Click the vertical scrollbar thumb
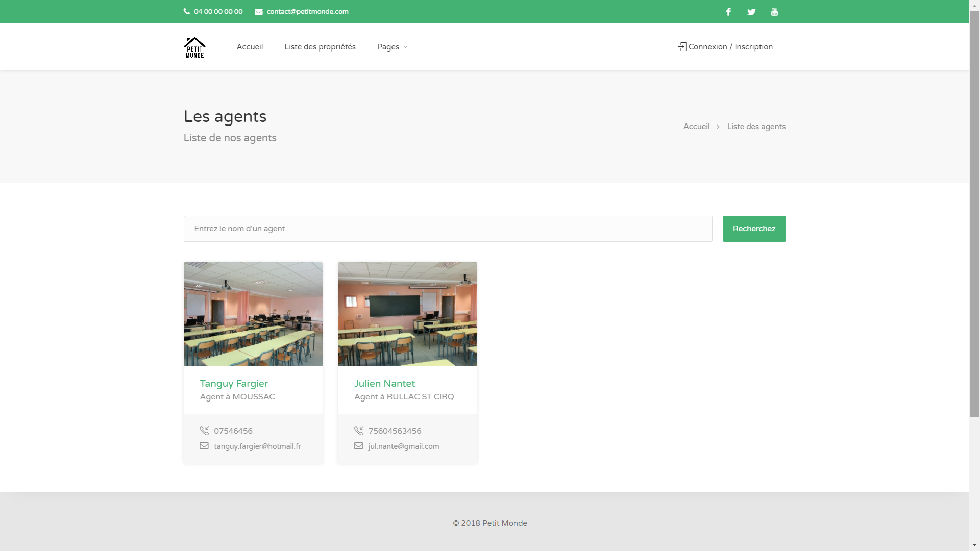The height and width of the screenshot is (551, 980). (x=974, y=214)
